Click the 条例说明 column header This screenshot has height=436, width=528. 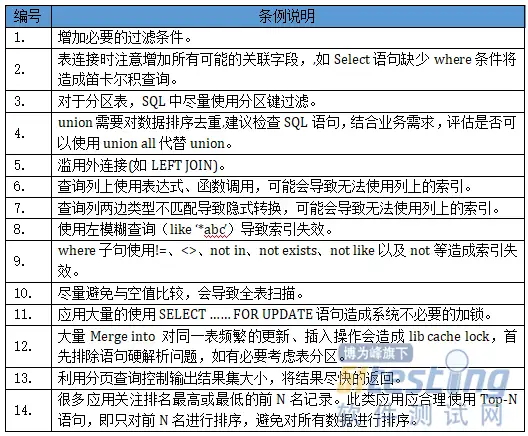click(287, 16)
